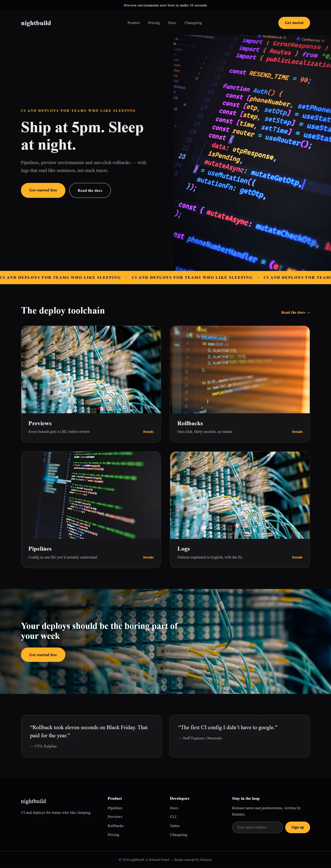Click the header Get started button
Image resolution: width=331 pixels, height=868 pixels.
pyautogui.click(x=294, y=23)
